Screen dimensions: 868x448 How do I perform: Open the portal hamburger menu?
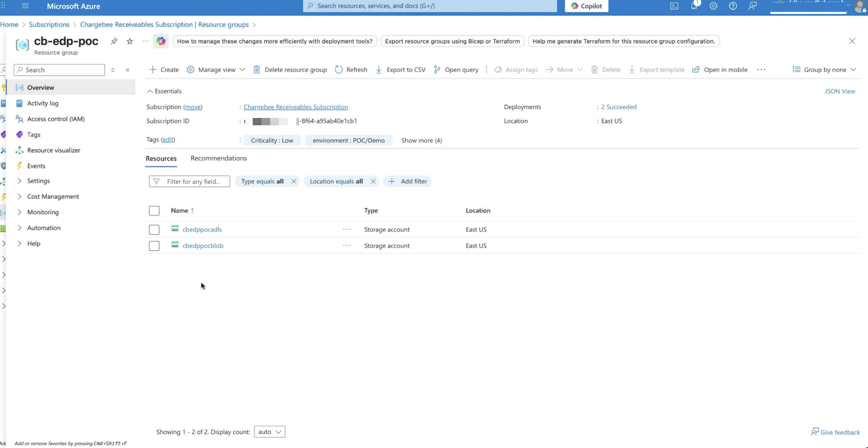[x=25, y=6]
